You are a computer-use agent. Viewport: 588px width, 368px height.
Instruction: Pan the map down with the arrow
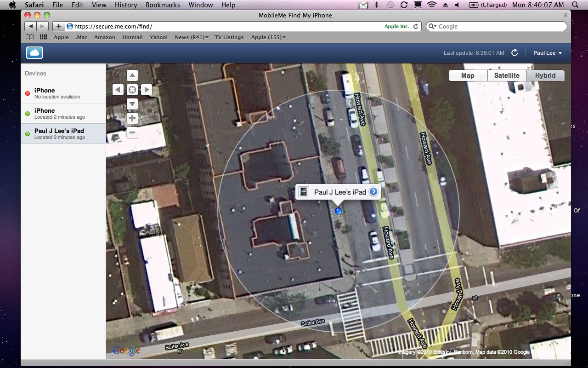point(132,103)
